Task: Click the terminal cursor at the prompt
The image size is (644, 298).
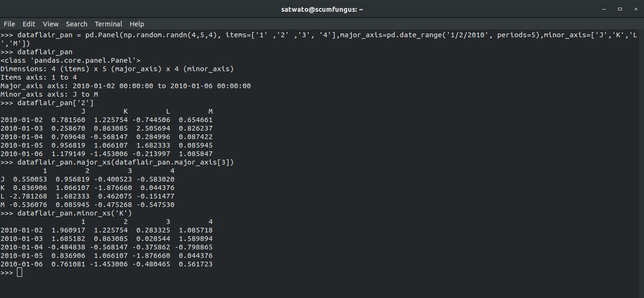Action: 19,272
